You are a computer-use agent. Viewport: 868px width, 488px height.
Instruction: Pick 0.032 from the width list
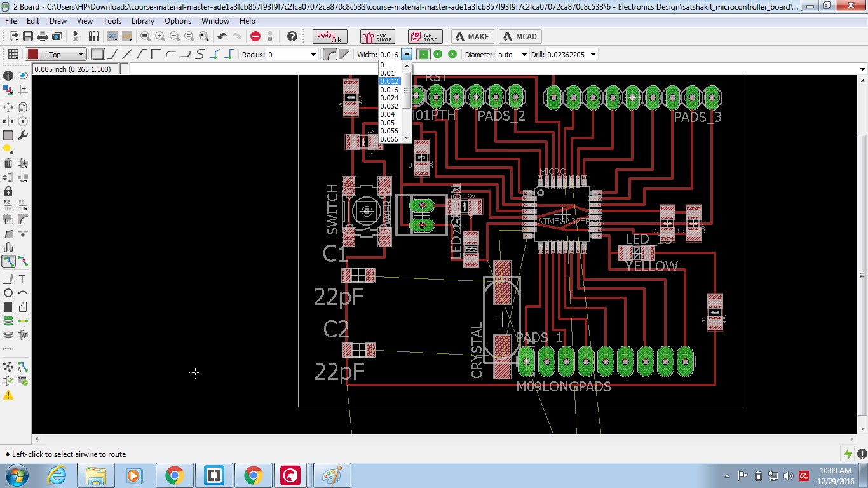click(390, 106)
